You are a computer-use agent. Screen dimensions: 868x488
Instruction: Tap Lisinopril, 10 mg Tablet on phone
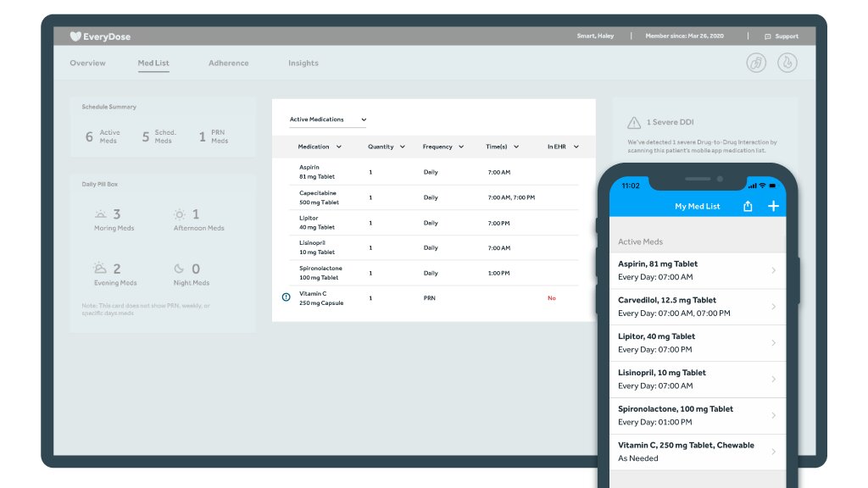click(x=698, y=379)
